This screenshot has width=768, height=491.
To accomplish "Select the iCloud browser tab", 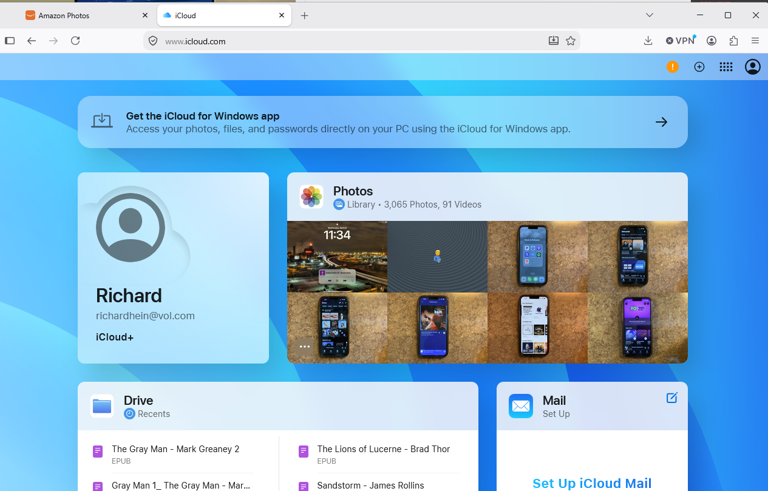I will [x=224, y=16].
